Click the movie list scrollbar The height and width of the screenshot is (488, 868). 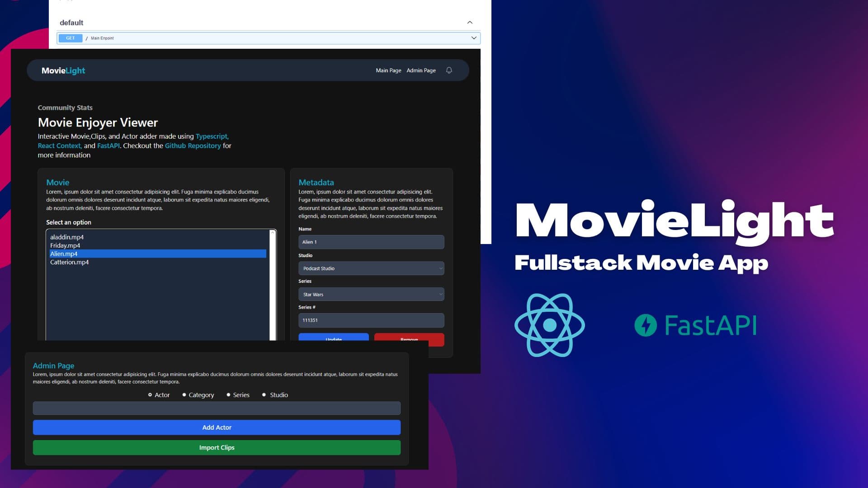273,285
